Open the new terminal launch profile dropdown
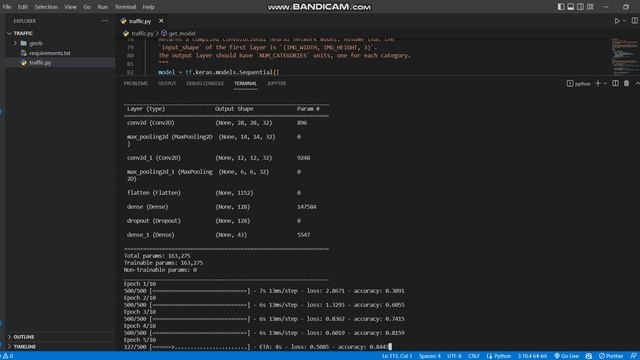 click(x=605, y=83)
